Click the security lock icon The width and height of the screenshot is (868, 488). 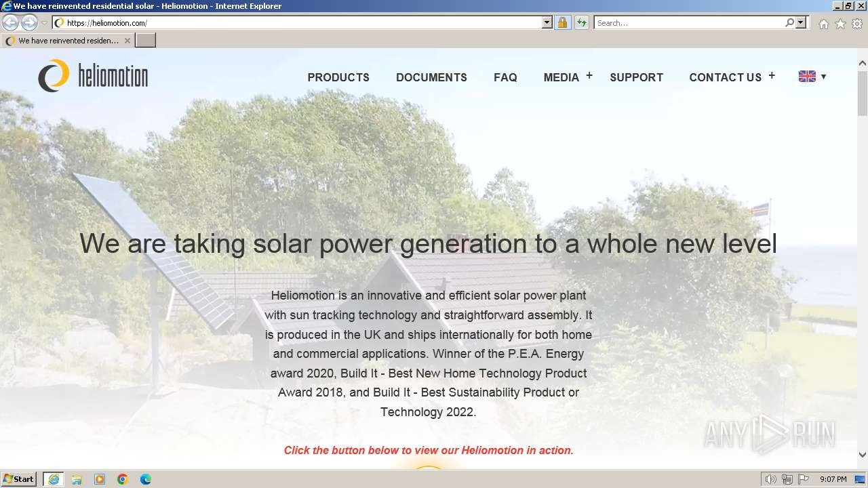point(562,22)
